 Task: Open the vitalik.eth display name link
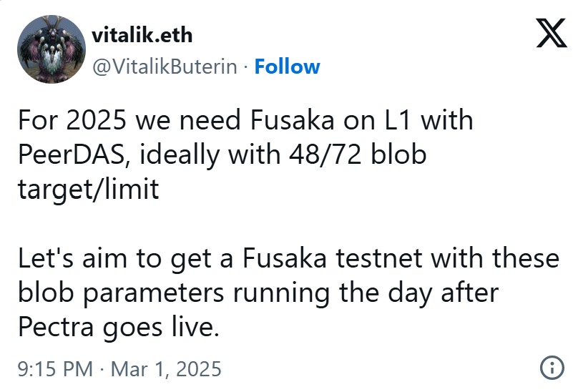pos(142,35)
